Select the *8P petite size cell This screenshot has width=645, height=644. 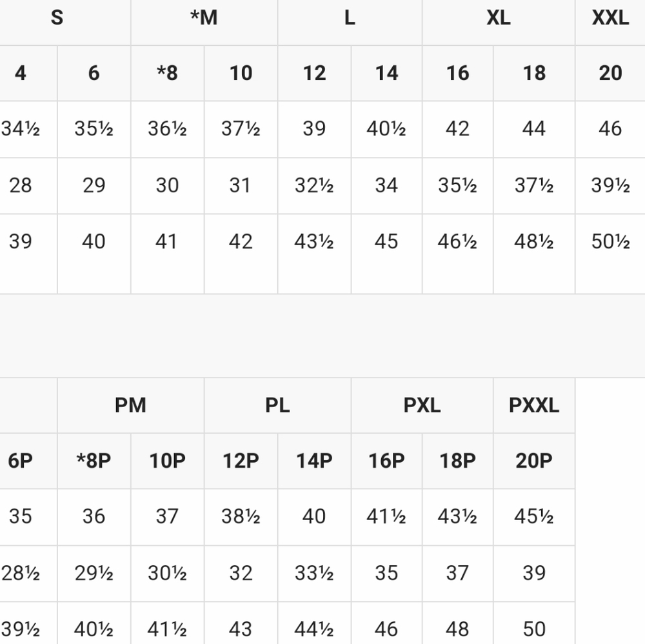94,461
